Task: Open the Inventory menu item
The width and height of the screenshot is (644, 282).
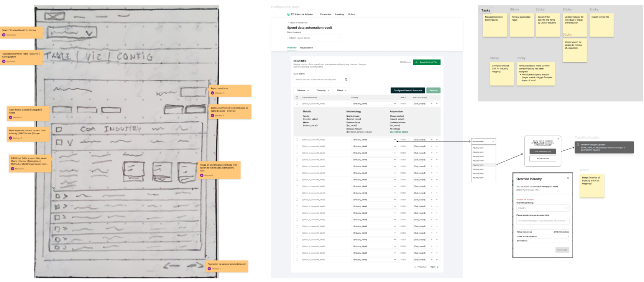Action: tap(339, 14)
